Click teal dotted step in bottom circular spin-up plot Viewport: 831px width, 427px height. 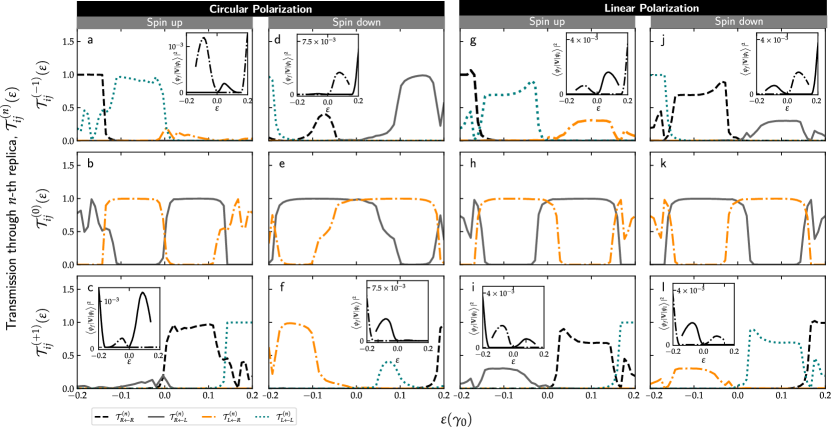(238, 322)
